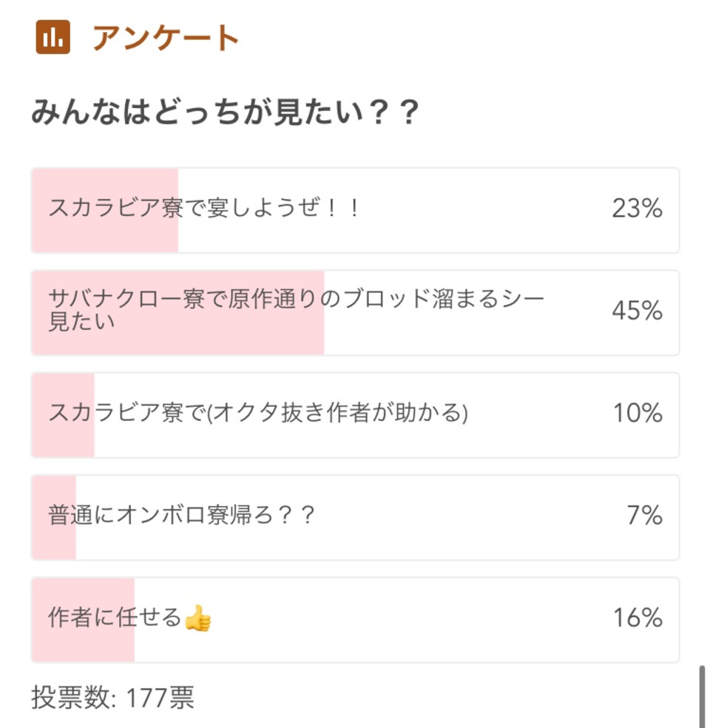Click the bar chart poll icon
The image size is (710, 728).
coord(53,37)
